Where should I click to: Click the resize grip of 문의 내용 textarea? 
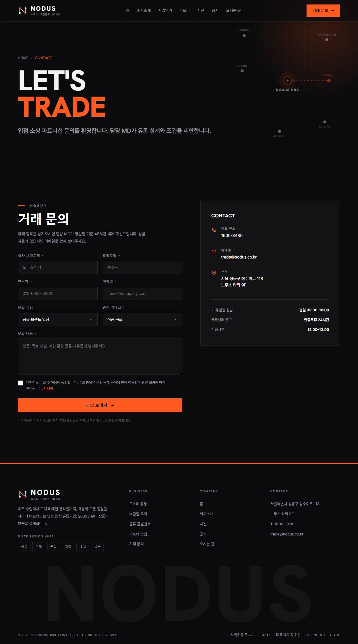[181, 373]
